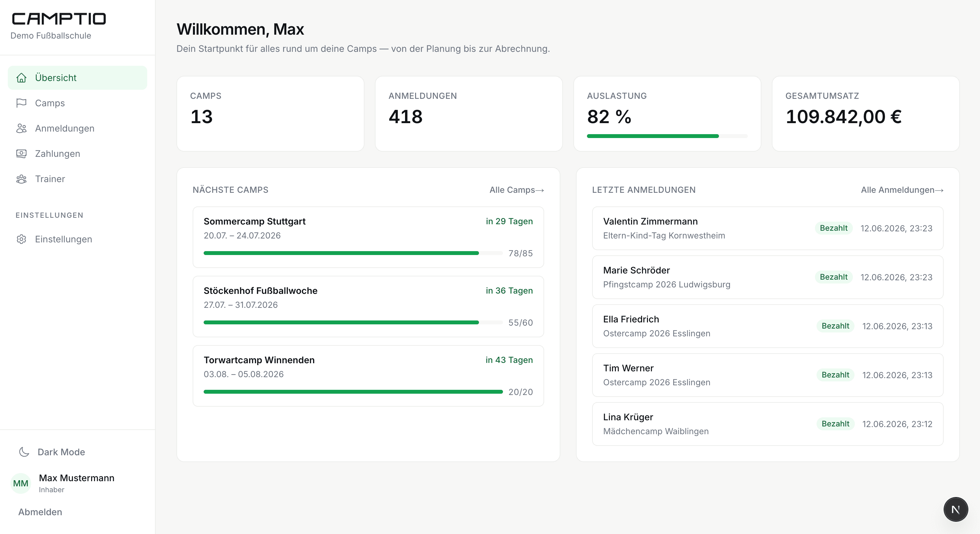Open Anmeldungen in the sidebar
The image size is (980, 534).
tap(77, 128)
